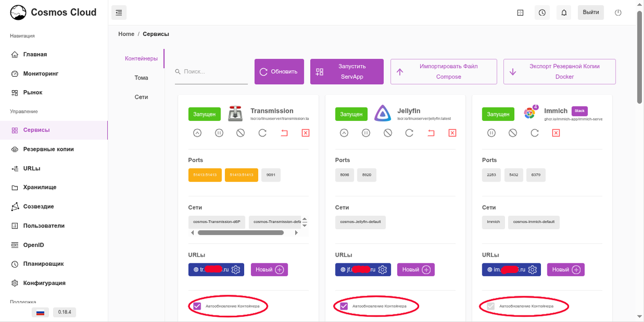Delete the Jellyfin container
Screen dimensions: 644x322
coord(452,133)
